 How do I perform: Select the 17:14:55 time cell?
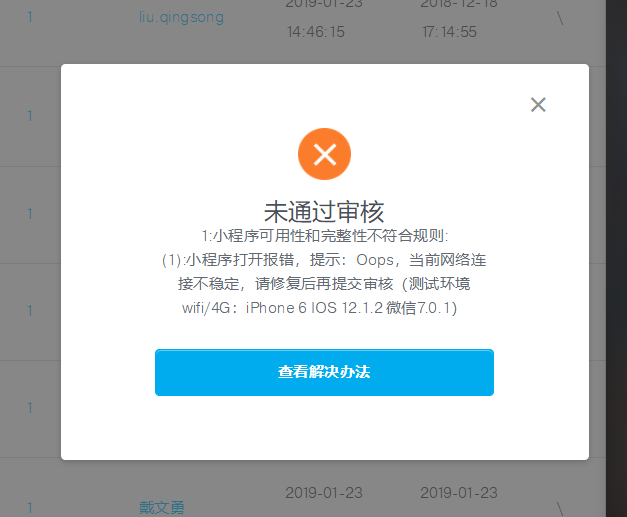pyautogui.click(x=449, y=32)
